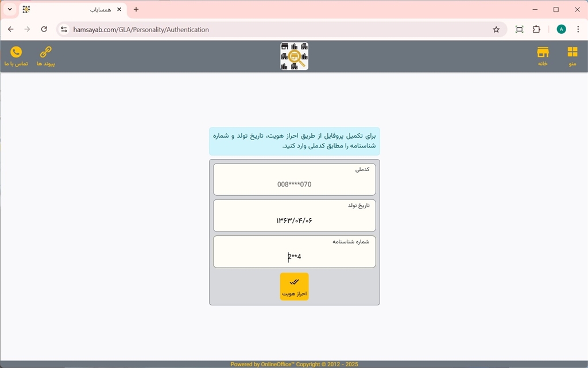588x368 pixels.
Task: Open Chrome profile avatar A
Action: point(561,29)
